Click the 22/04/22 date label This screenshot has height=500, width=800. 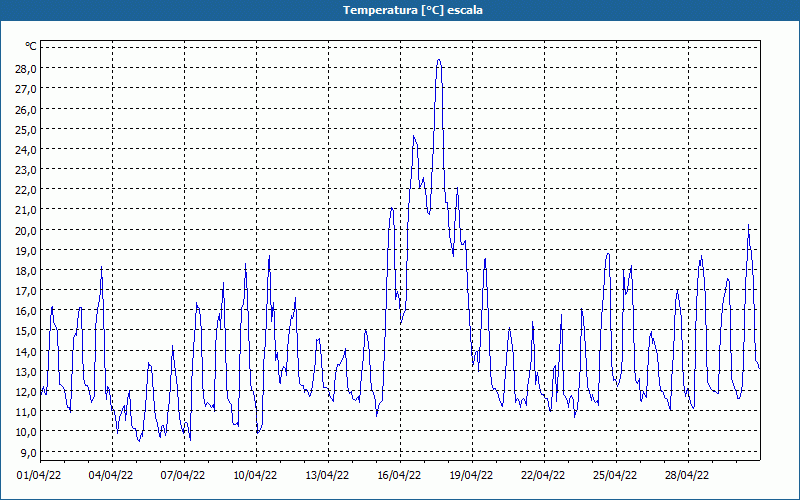pos(543,475)
